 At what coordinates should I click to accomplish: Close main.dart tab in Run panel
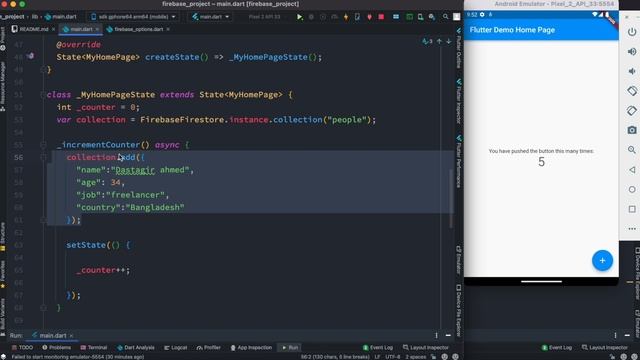click(x=71, y=336)
